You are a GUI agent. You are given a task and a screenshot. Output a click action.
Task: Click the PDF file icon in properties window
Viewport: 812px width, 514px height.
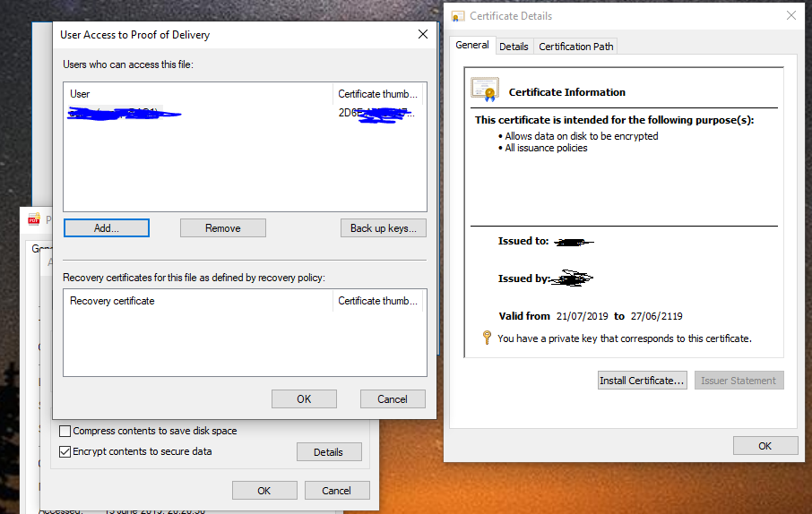point(34,219)
